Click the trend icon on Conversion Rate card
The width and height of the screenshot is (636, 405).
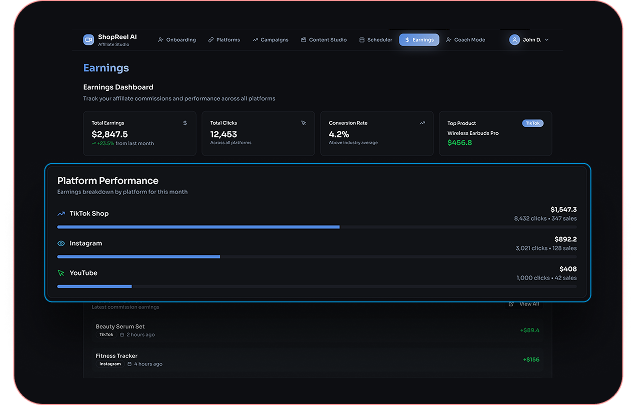pos(422,123)
